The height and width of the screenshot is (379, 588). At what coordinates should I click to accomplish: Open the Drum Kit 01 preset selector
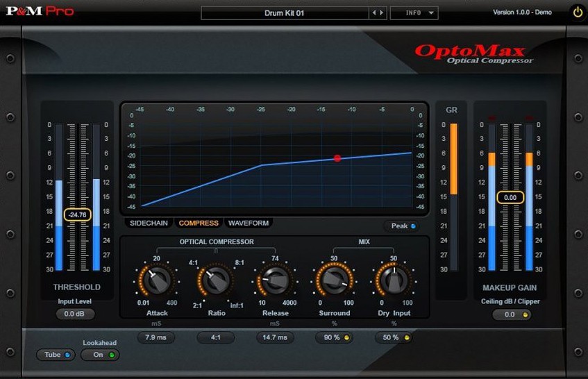284,13
